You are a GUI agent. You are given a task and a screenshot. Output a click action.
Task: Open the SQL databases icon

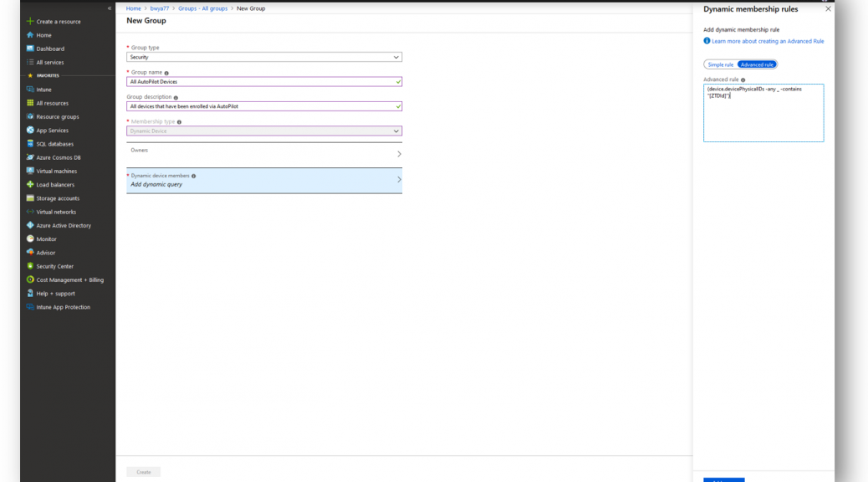pos(30,143)
